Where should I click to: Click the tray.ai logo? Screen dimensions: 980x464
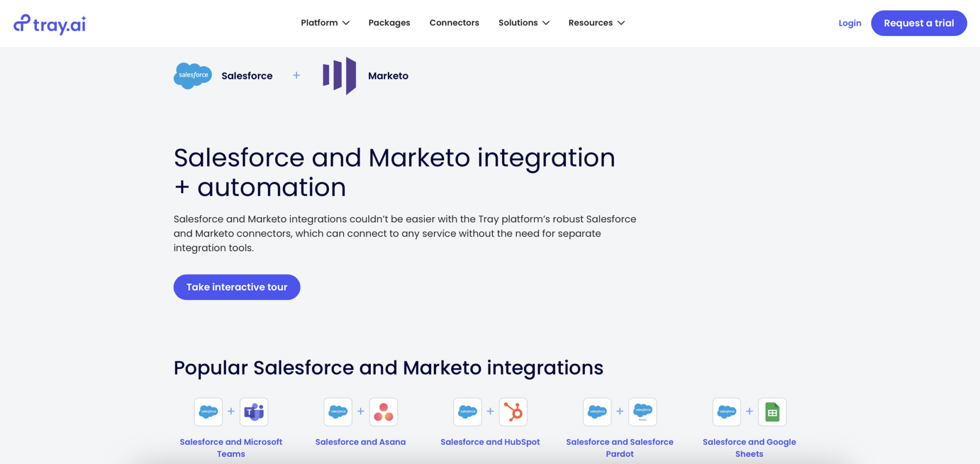click(49, 23)
